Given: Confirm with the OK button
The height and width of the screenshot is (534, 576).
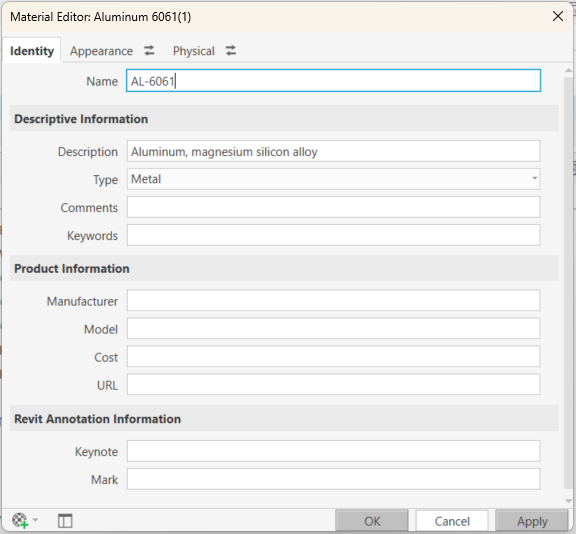Looking at the screenshot, I should tap(372, 521).
